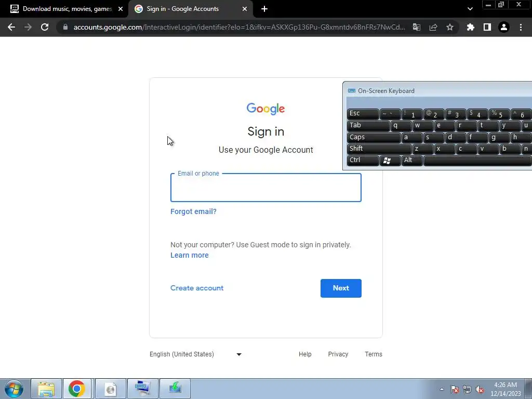
Task: Tap the space bar on On-Screen Keyboard
Action: [x=478, y=161]
